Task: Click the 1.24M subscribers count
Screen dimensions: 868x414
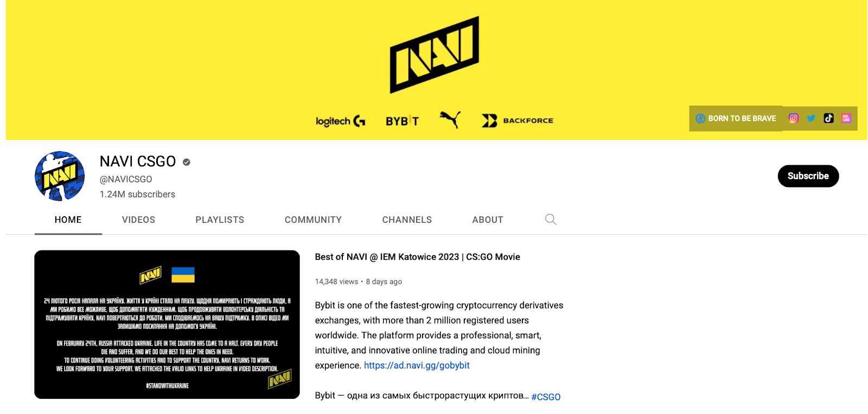Action: pyautogui.click(x=137, y=195)
